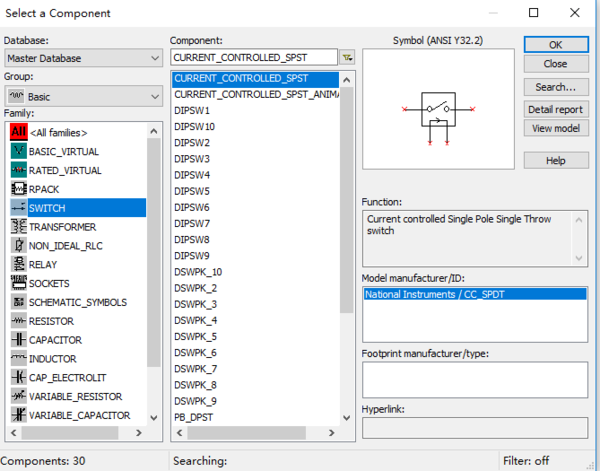Image resolution: width=600 pixels, height=471 pixels.
Task: Select DIPSW1 in component list
Action: pos(256,110)
